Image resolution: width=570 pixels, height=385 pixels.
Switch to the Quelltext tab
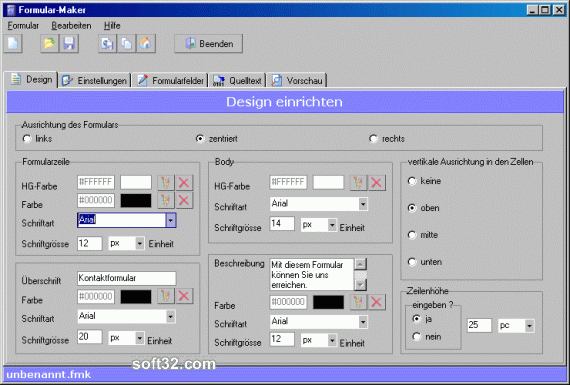point(237,80)
